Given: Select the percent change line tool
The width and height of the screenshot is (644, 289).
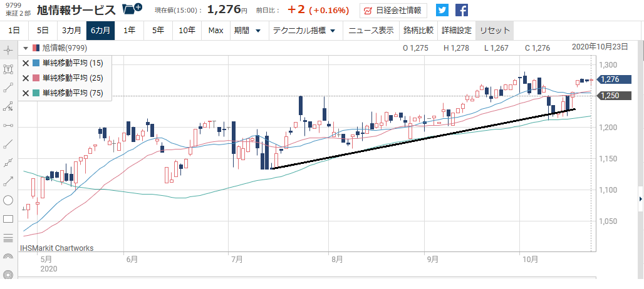Looking at the screenshot, I should pyautogui.click(x=8, y=106).
